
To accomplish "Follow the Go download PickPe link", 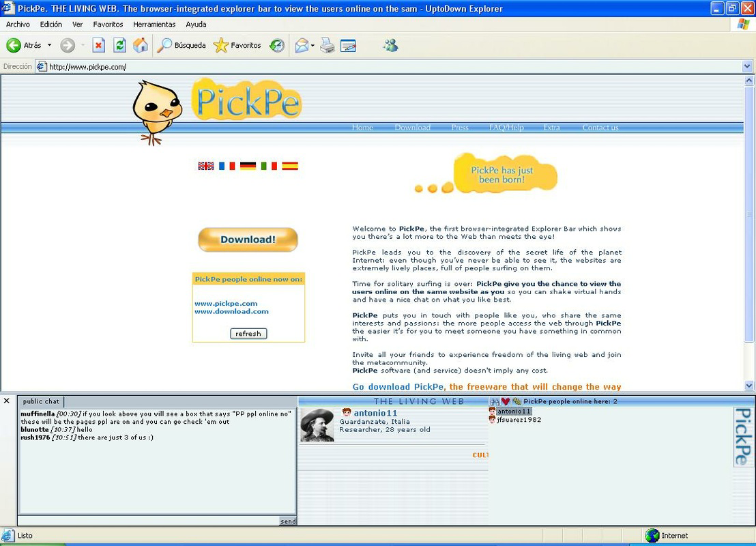I will 398,387.
